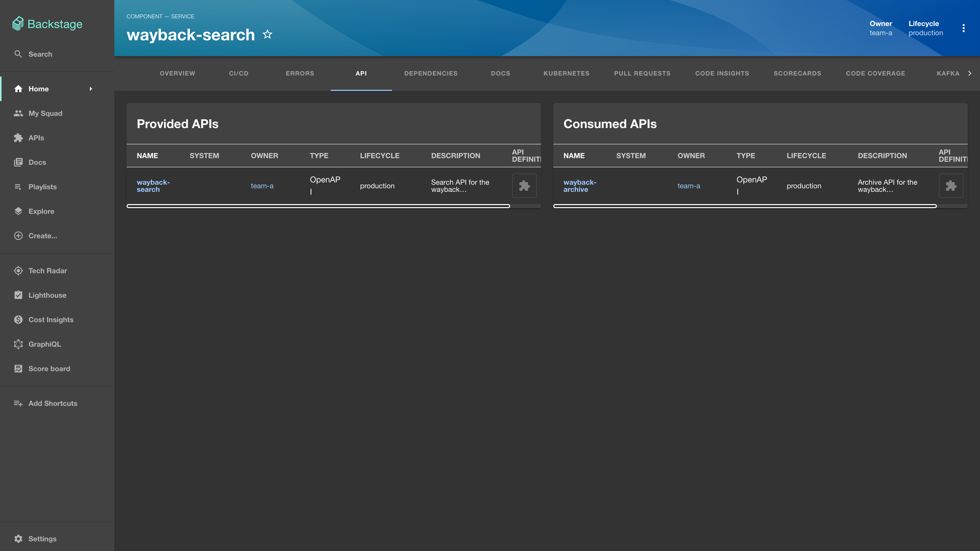
Task: Click Add Shortcuts in the sidebar
Action: (53, 404)
